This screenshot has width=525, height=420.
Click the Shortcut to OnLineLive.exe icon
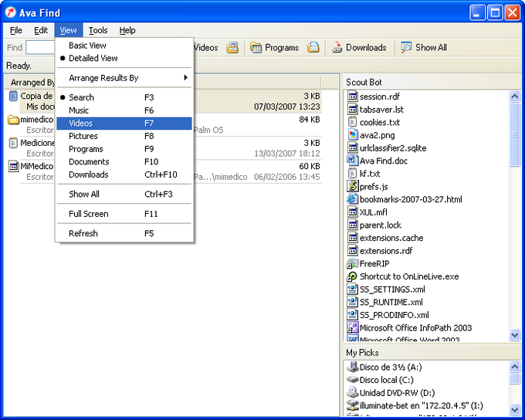(352, 276)
